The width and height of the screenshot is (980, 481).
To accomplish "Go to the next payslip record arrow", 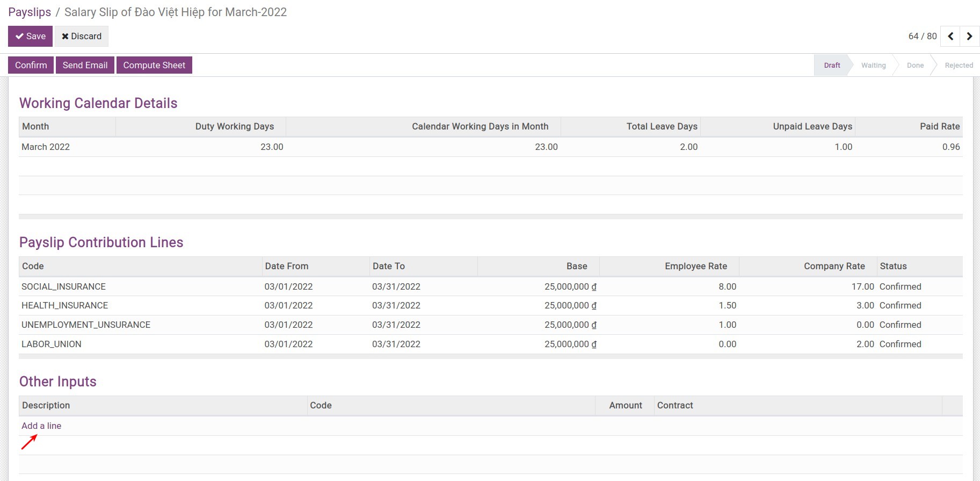I will (969, 36).
